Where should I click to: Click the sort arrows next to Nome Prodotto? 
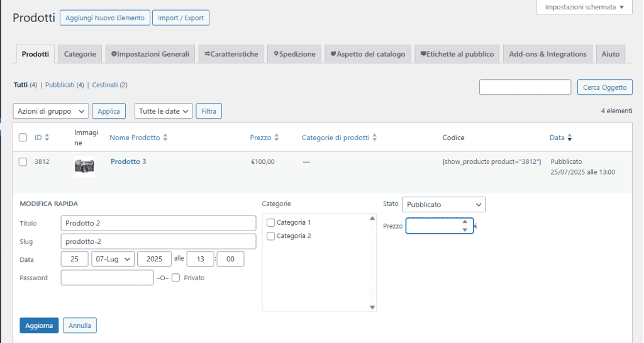[x=165, y=138]
